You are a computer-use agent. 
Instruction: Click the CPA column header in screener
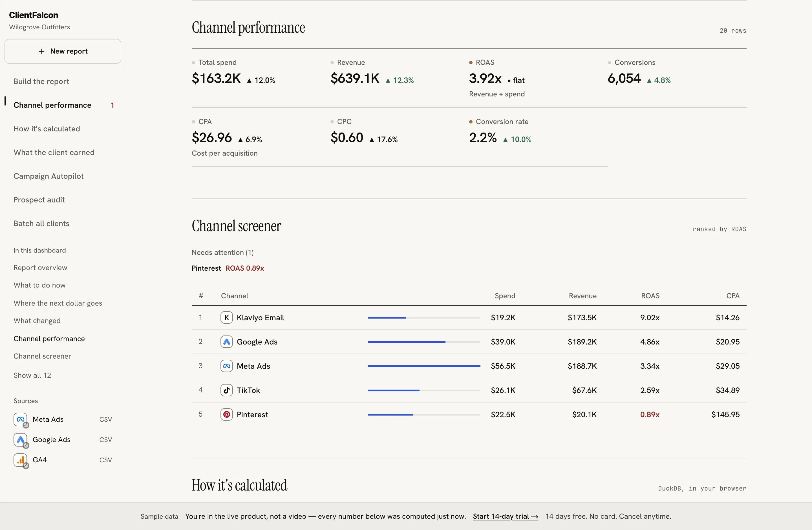coord(733,296)
